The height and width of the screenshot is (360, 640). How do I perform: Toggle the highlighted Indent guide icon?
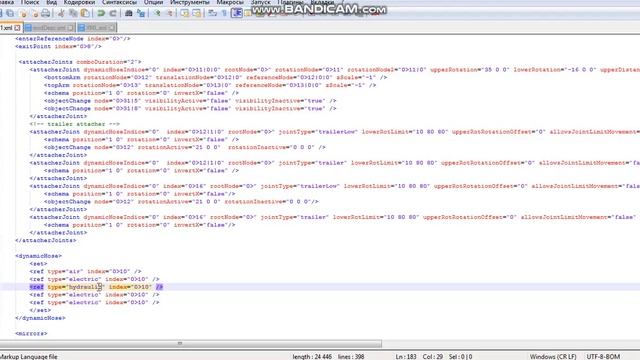pos(237,13)
